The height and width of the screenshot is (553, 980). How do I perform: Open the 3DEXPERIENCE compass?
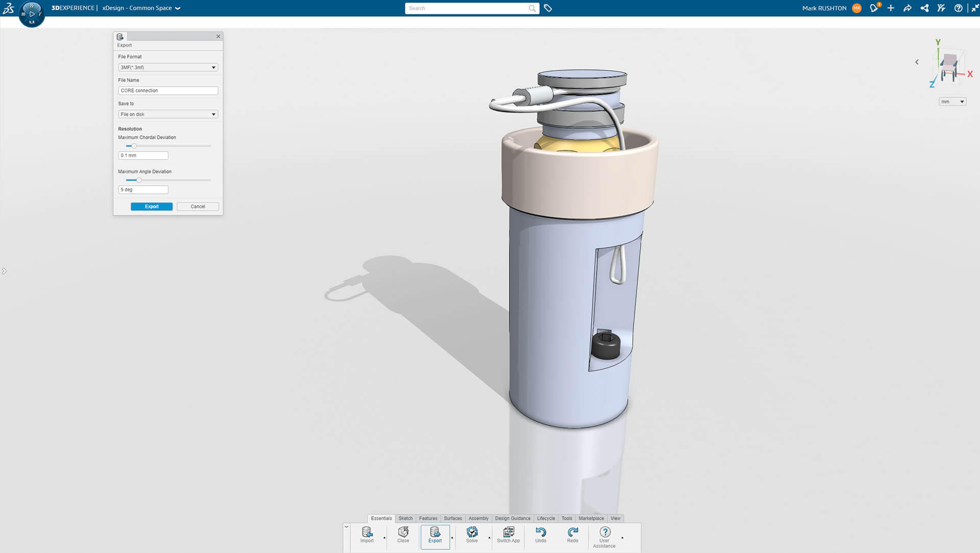[32, 14]
